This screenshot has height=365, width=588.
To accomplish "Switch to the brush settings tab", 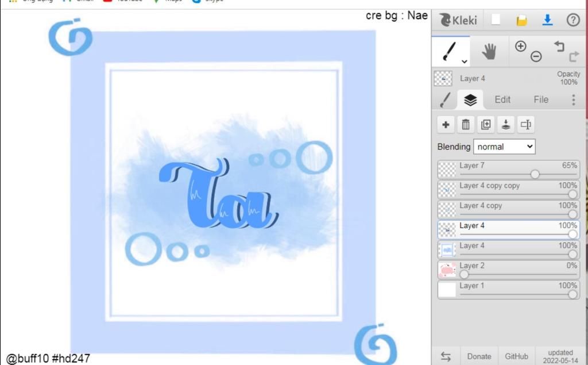I will (445, 99).
